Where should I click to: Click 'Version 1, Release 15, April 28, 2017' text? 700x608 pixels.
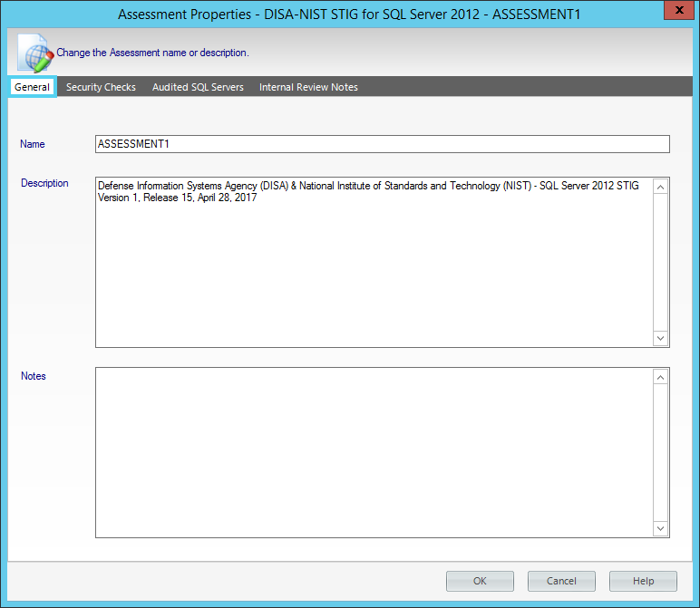click(x=177, y=198)
